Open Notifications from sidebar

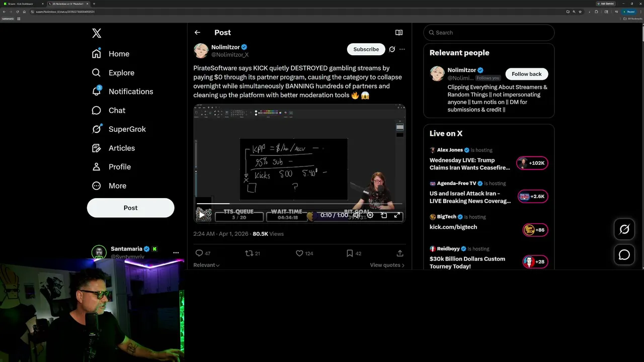tap(122, 92)
